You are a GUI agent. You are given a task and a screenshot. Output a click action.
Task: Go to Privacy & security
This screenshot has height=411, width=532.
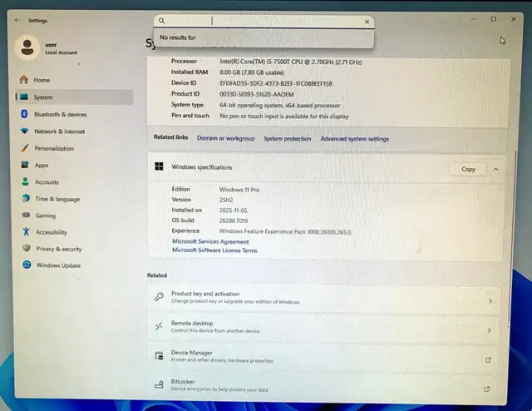(75, 249)
